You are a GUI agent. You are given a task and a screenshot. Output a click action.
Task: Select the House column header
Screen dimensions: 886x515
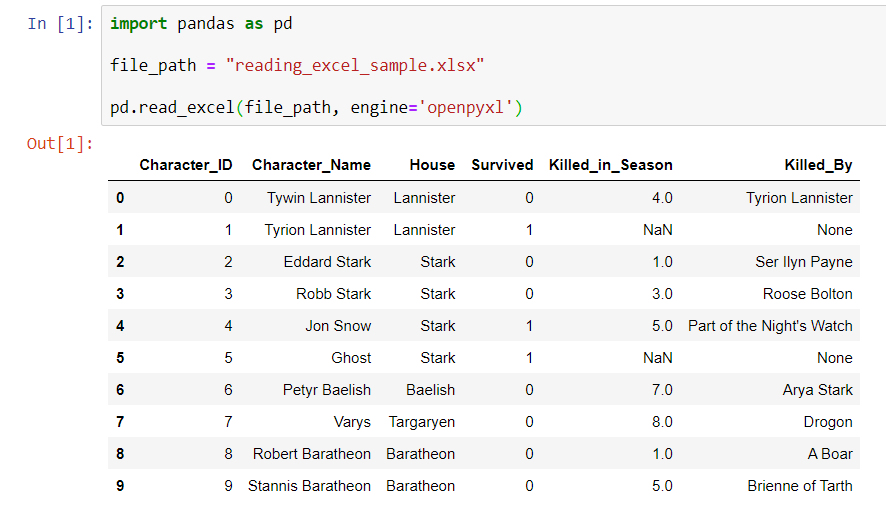(432, 165)
